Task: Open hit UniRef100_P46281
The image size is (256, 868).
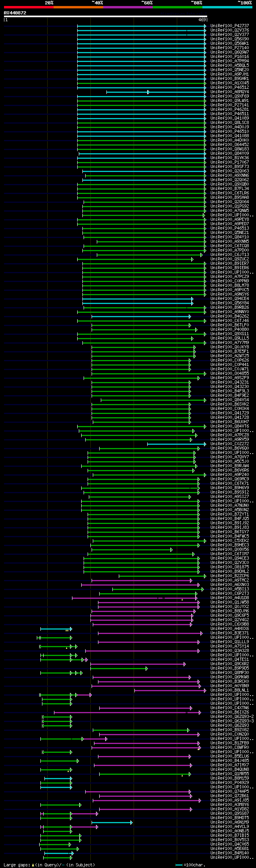Action: pyautogui.click(x=230, y=109)
